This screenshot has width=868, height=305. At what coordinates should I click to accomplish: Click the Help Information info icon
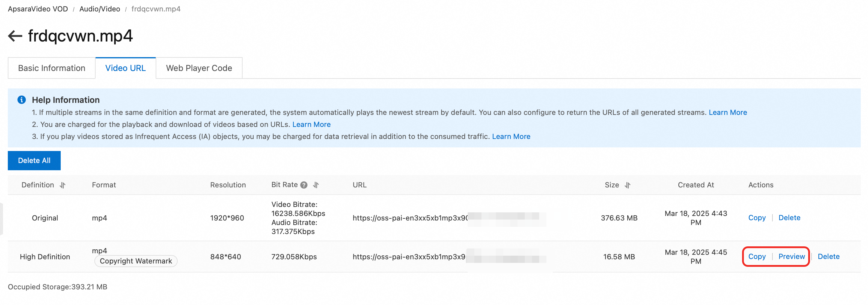pyautogui.click(x=22, y=100)
